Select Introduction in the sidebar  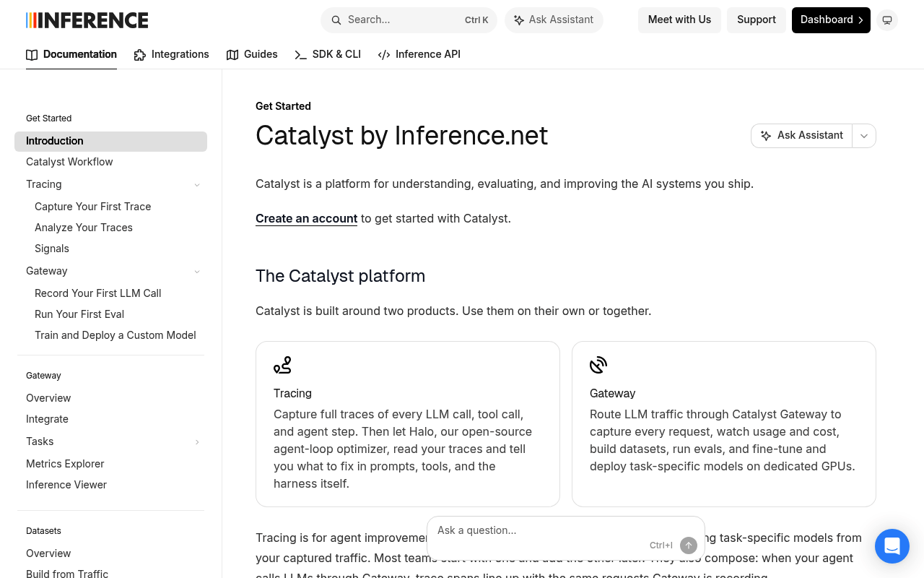coord(110,142)
